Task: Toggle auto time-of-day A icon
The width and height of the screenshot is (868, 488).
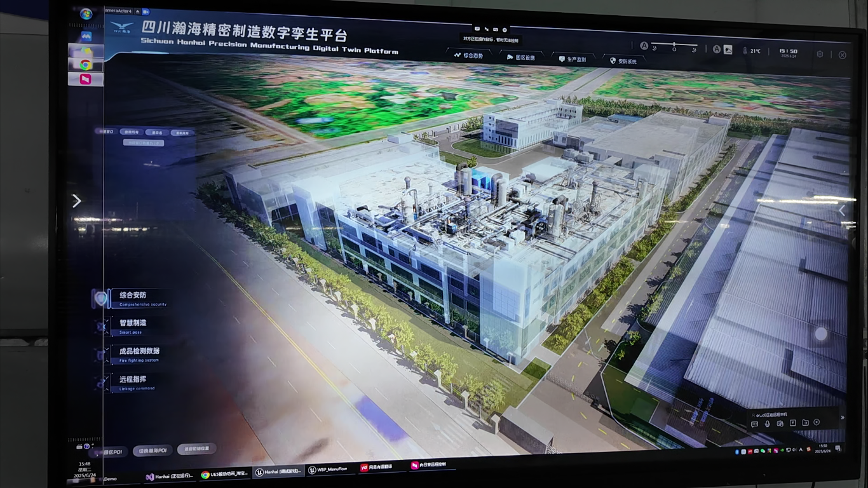Action: click(x=644, y=46)
